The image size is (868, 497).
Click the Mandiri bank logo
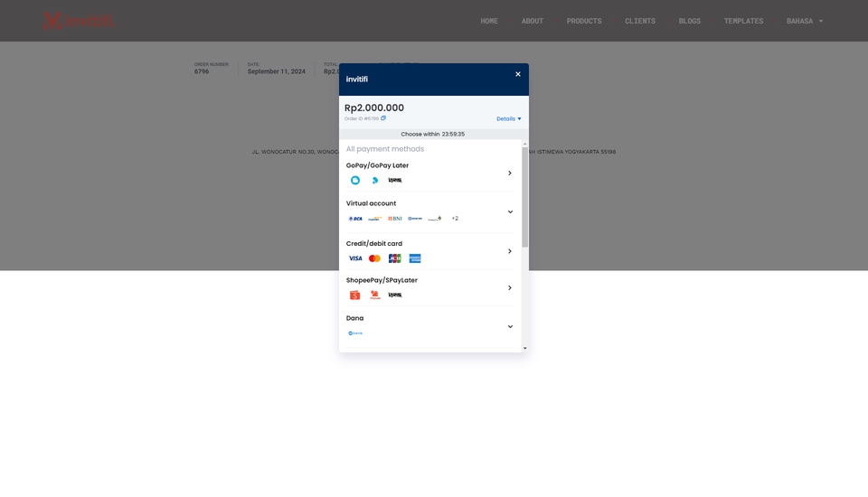click(x=374, y=219)
